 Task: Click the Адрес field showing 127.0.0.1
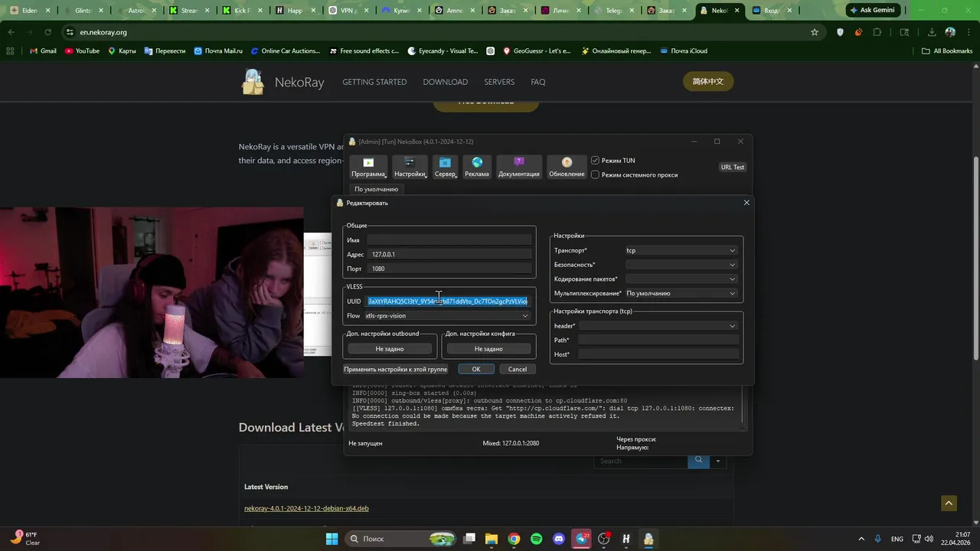coord(449,254)
